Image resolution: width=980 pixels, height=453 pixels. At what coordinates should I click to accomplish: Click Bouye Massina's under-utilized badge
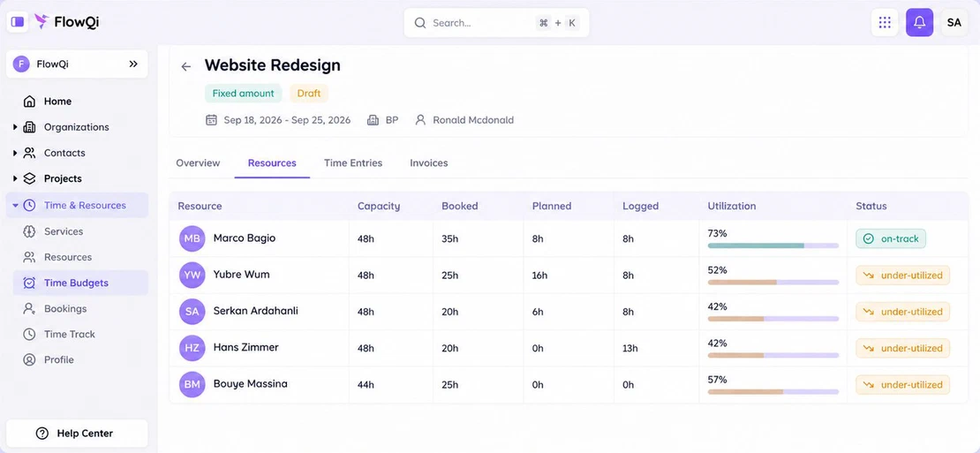(902, 385)
